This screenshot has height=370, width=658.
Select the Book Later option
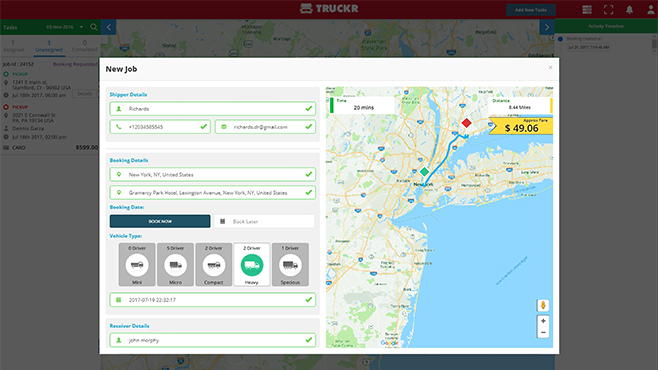[264, 221]
